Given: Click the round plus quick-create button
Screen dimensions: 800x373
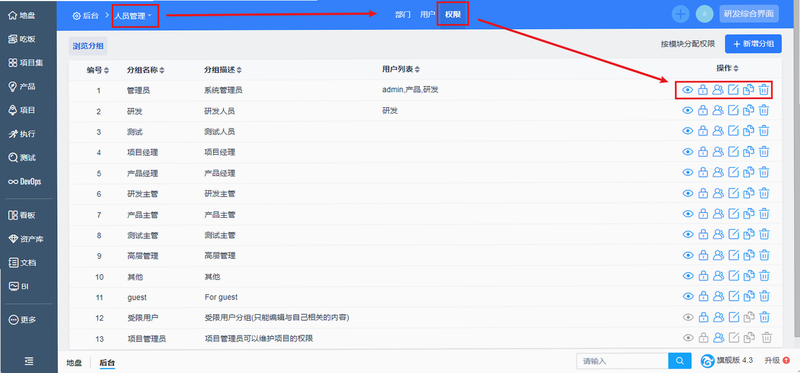Looking at the screenshot, I should [x=680, y=14].
